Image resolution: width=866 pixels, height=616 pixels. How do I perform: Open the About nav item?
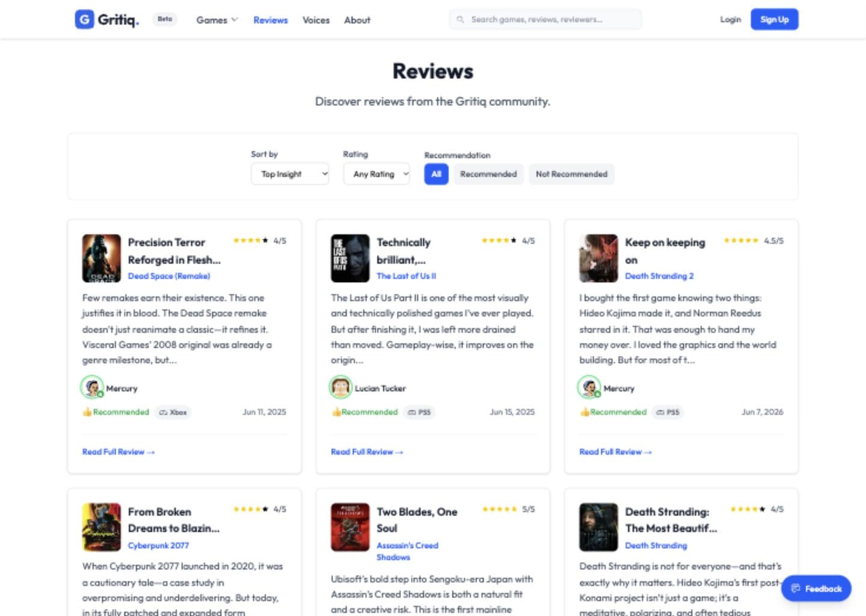click(x=357, y=20)
